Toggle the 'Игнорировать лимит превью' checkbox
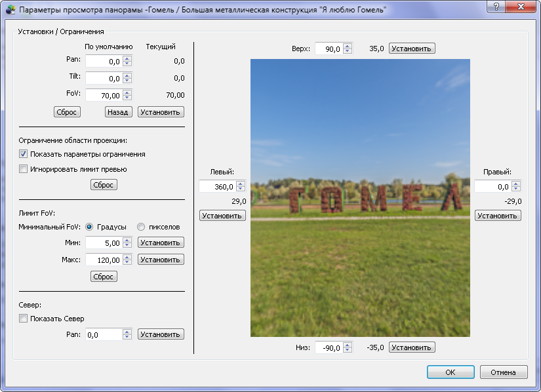The height and width of the screenshot is (392, 541). [x=23, y=169]
